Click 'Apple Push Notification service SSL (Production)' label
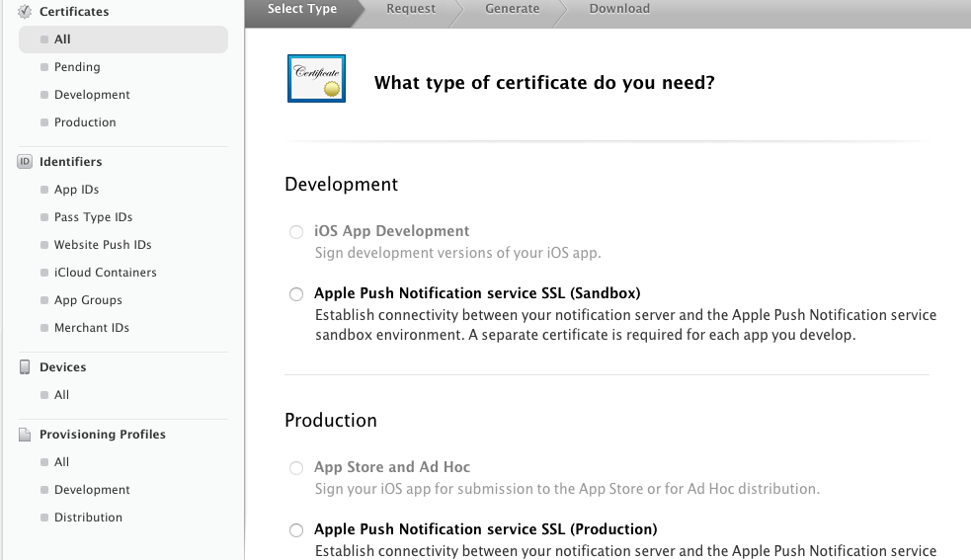Viewport: 971px width, 560px height. point(486,529)
